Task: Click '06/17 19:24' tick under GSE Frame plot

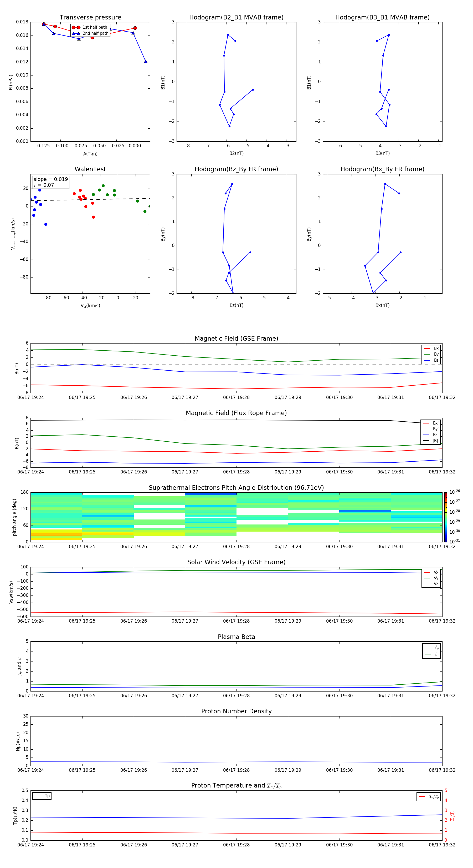Action: [x=31, y=397]
